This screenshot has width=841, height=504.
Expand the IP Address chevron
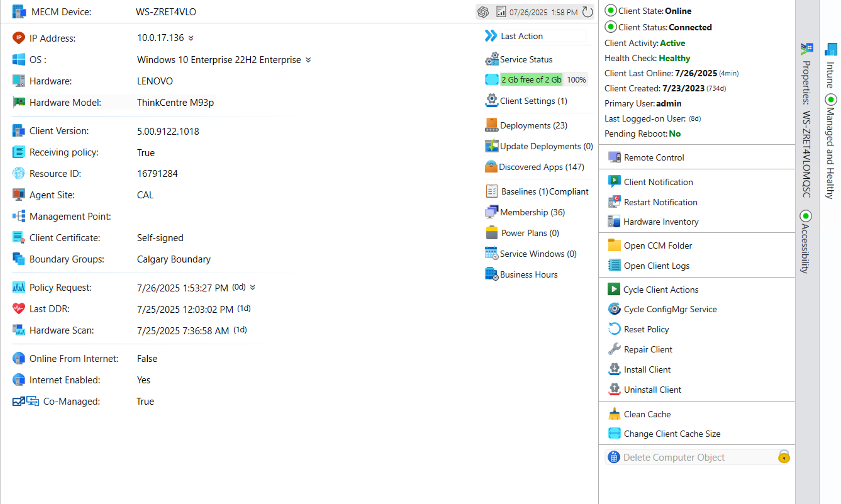click(x=191, y=38)
